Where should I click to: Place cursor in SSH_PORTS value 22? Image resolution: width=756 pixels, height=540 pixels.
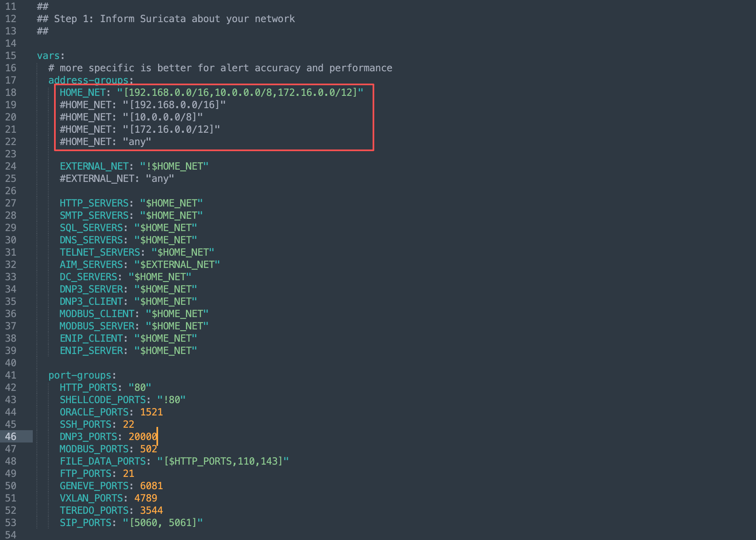(128, 424)
